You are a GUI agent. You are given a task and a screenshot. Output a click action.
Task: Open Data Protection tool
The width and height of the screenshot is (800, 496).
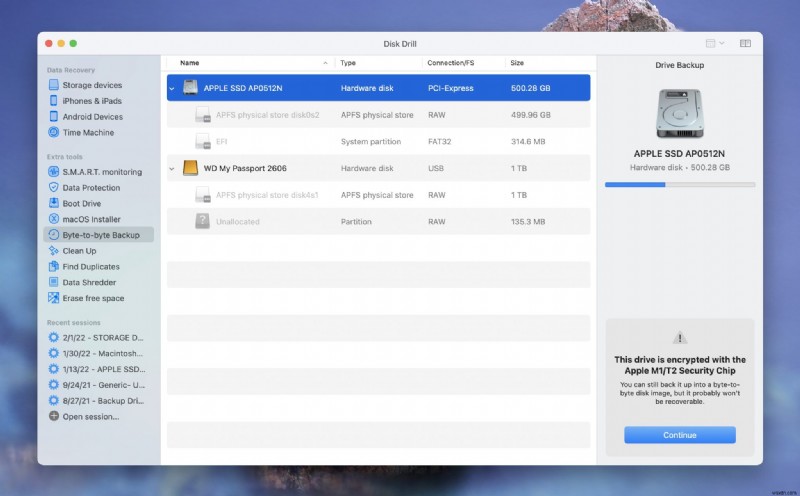[91, 188]
